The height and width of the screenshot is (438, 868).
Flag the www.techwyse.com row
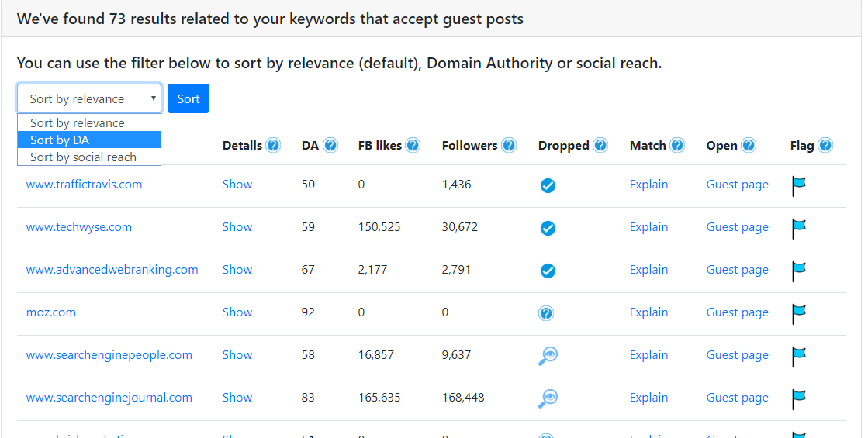pyautogui.click(x=798, y=229)
